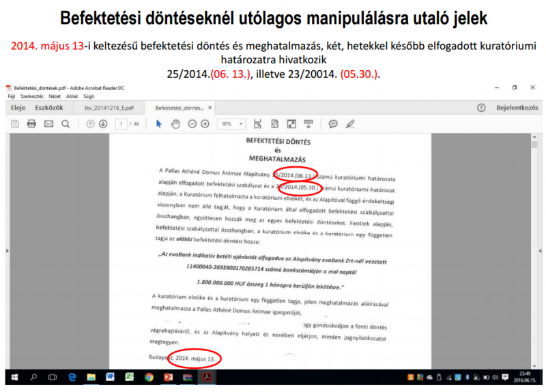The image size is (546, 392).
Task: Click the vertical scrollbar up arrow
Action: (x=534, y=137)
